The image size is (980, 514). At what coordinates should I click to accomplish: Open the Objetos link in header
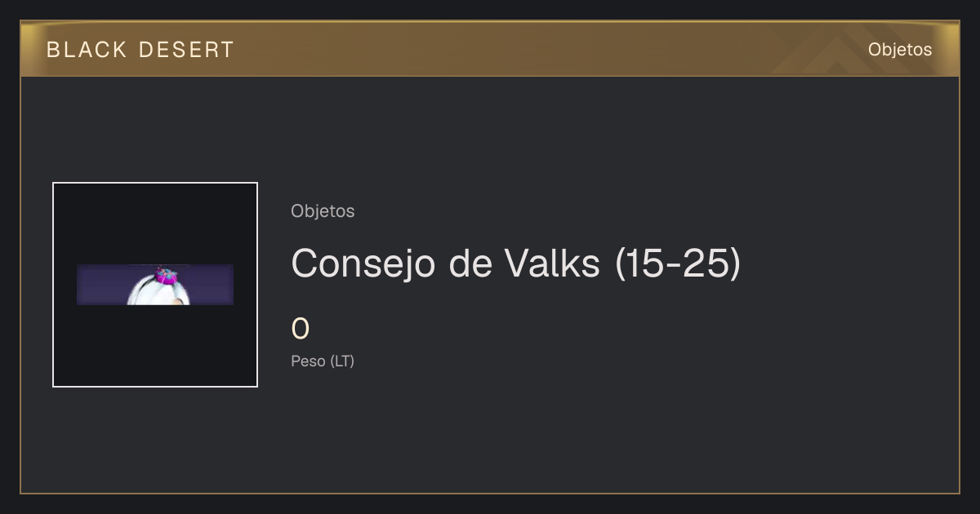tap(900, 50)
